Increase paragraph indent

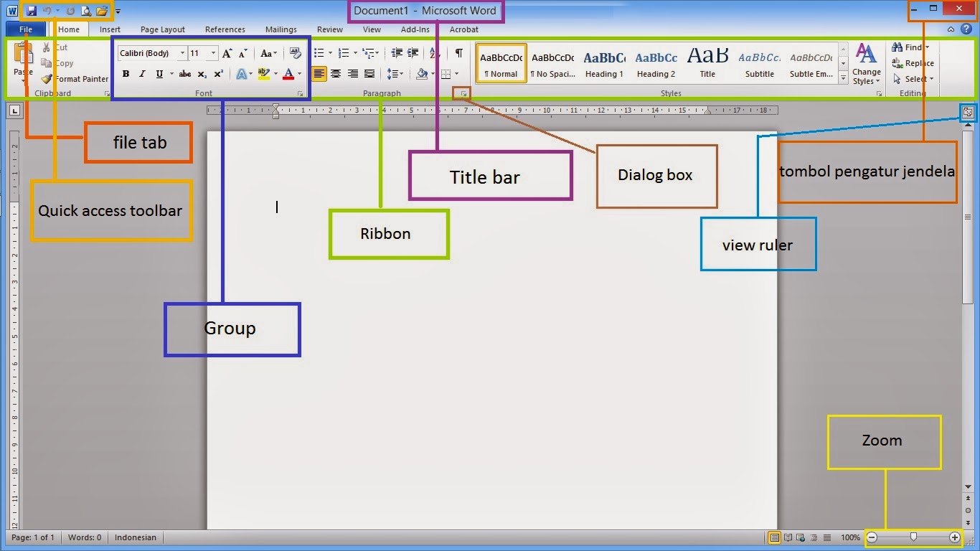pos(413,53)
